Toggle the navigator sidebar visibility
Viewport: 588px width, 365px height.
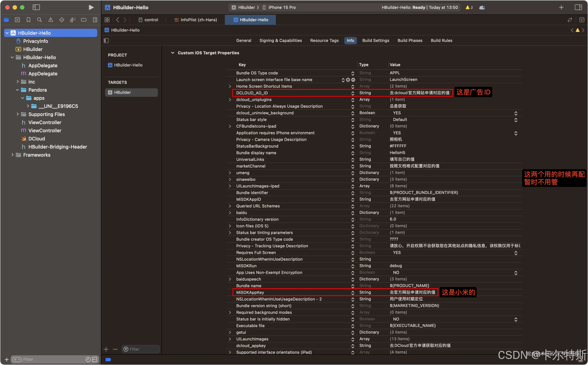[36, 8]
